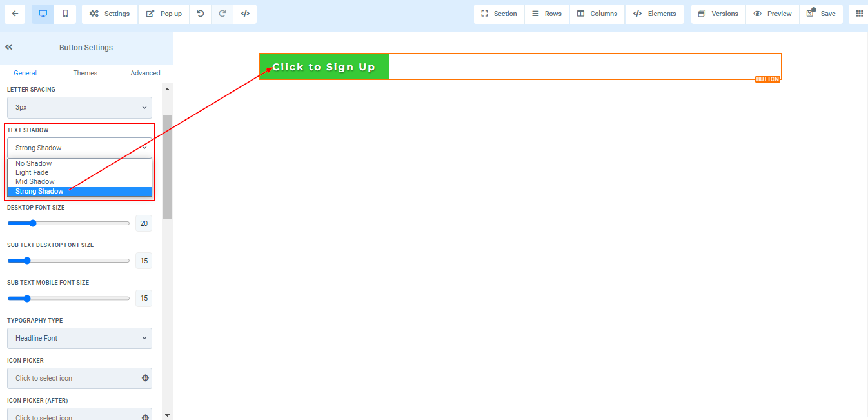Click the Desktop Font Size slider handle

(33, 223)
